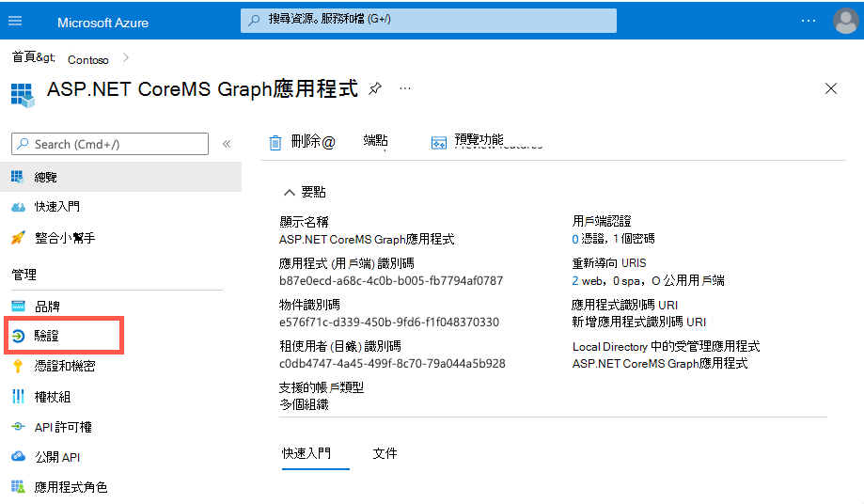Open the ellipsis menu beside the app title
The height and width of the screenshot is (504, 864).
pyautogui.click(x=405, y=88)
